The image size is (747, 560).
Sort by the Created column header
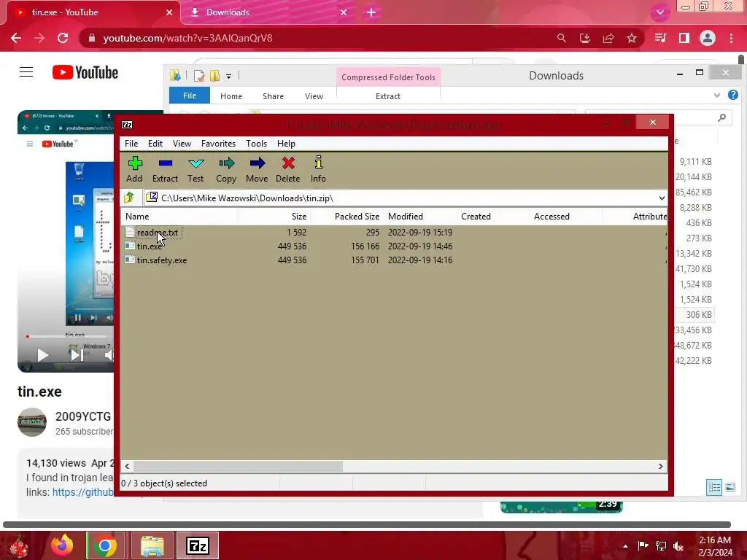click(x=492, y=216)
